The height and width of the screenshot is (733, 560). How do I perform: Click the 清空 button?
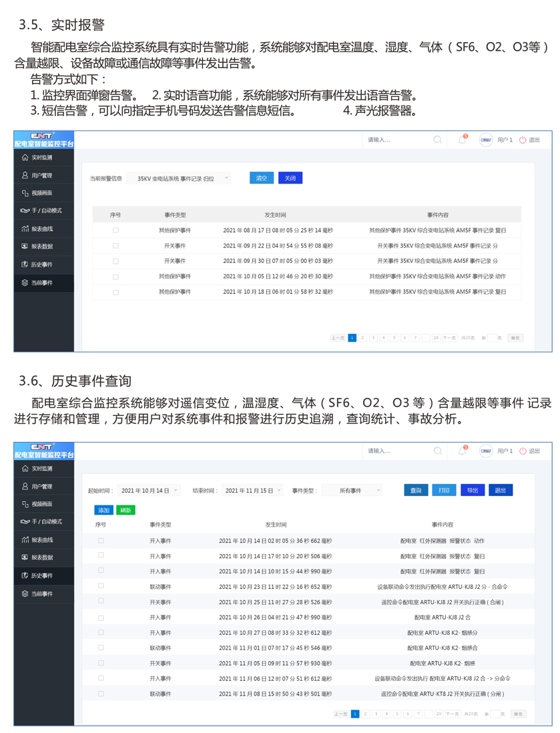(x=261, y=178)
